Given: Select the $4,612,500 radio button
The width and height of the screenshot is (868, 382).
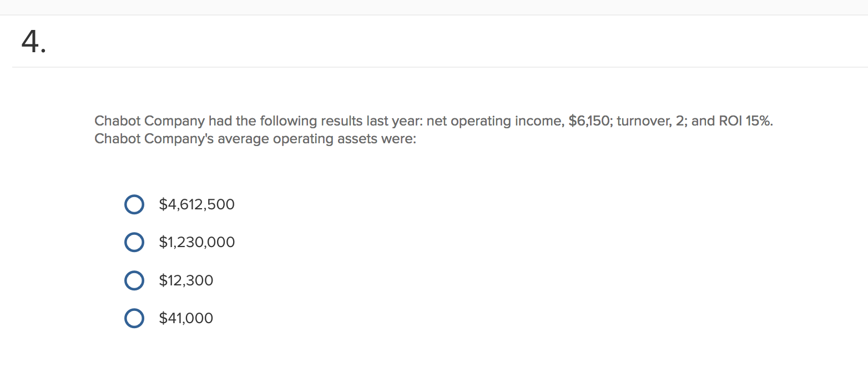Looking at the screenshot, I should (134, 204).
